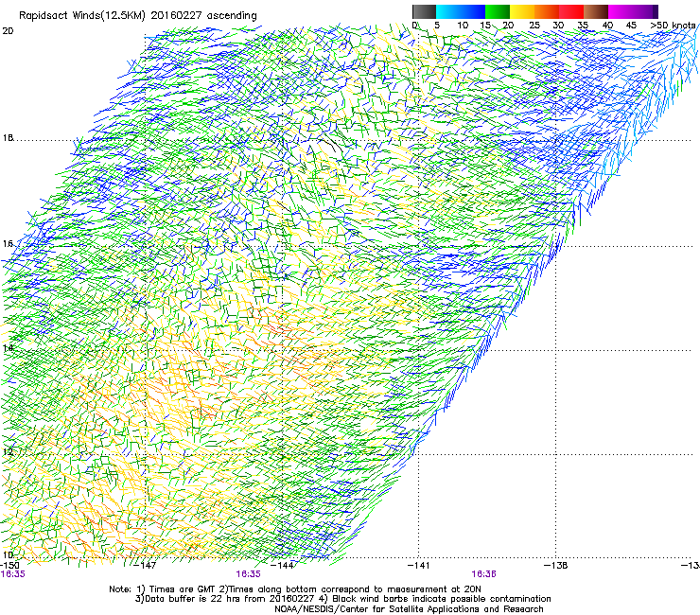The width and height of the screenshot is (700, 615).
Task: Select longitude label "-141" on bottom axis
Action: coord(418,566)
